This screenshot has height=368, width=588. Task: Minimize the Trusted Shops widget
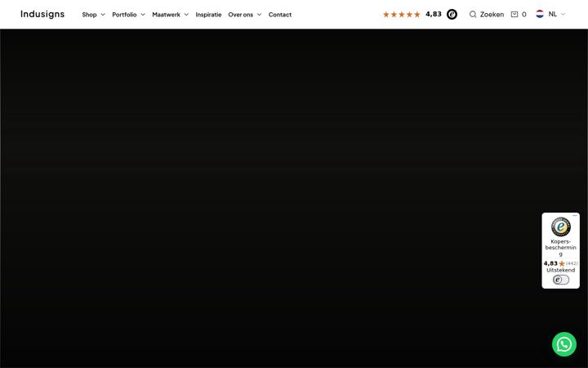click(x=575, y=216)
